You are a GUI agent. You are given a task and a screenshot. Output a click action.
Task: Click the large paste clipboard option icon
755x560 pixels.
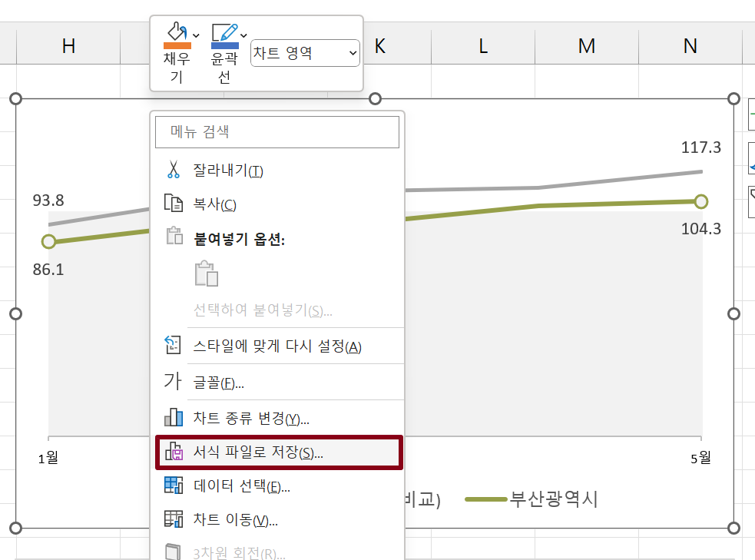pos(207,273)
